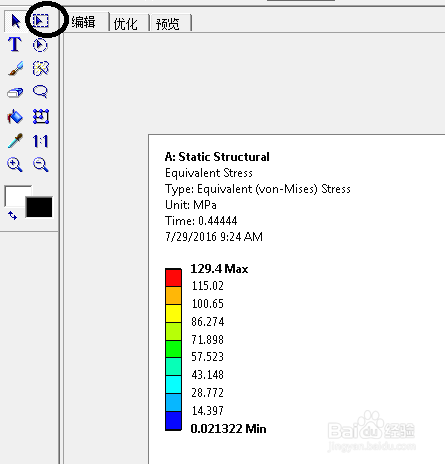Click the 'A: Static Structural' title text

point(217,157)
